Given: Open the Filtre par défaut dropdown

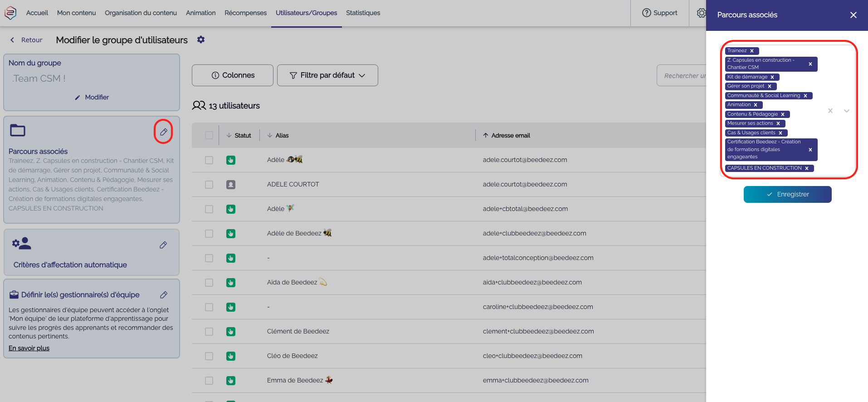Looking at the screenshot, I should (327, 75).
